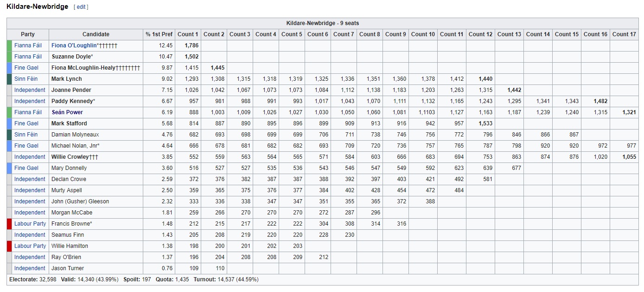Click the Count 17 column header

[x=624, y=34]
